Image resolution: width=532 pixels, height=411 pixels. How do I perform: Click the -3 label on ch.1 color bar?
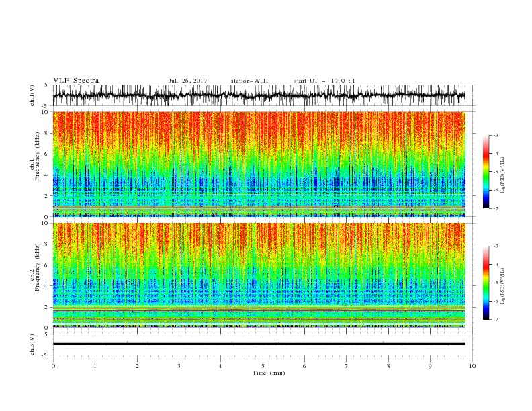pos(495,135)
